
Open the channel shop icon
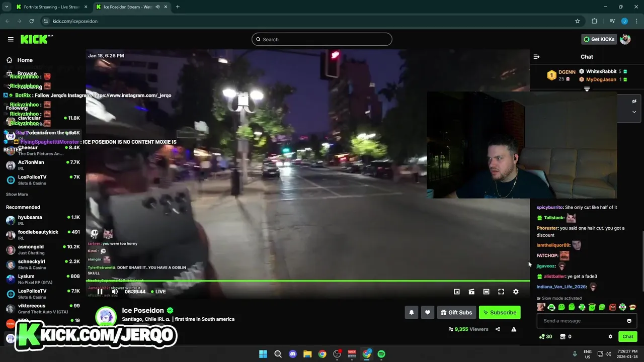(x=563, y=336)
